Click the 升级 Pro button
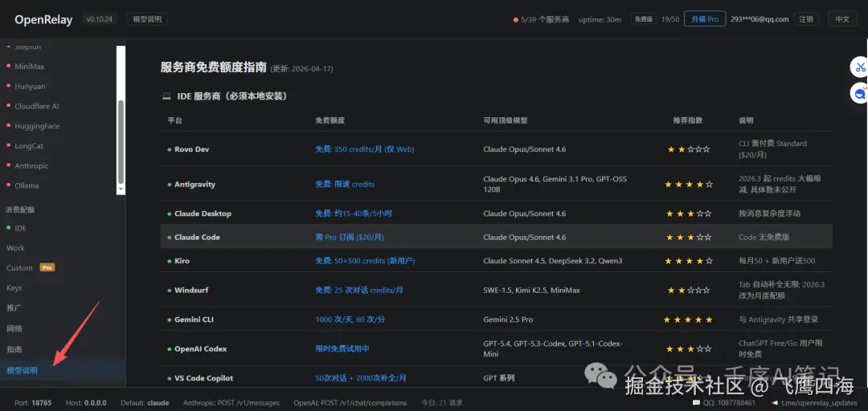The height and width of the screenshot is (411, 868). coord(705,18)
